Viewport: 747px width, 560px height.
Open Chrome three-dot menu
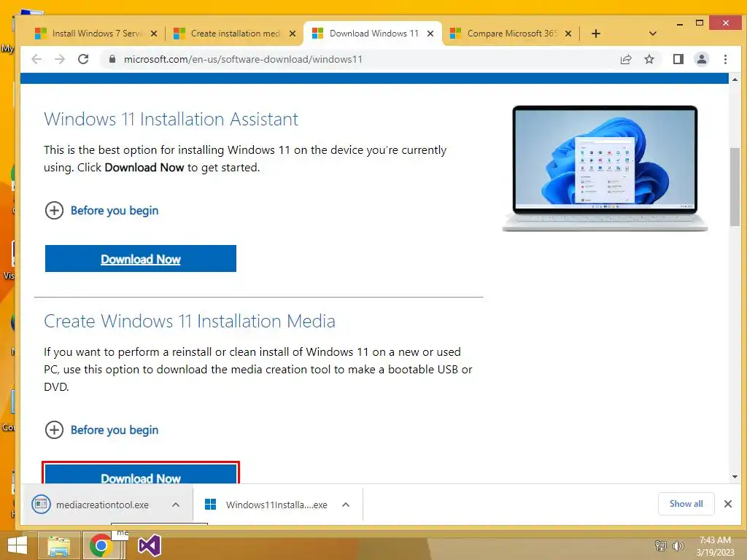pyautogui.click(x=725, y=59)
